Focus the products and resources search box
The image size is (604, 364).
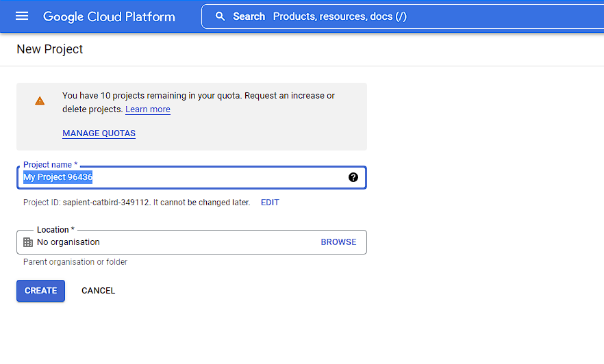coord(403,16)
